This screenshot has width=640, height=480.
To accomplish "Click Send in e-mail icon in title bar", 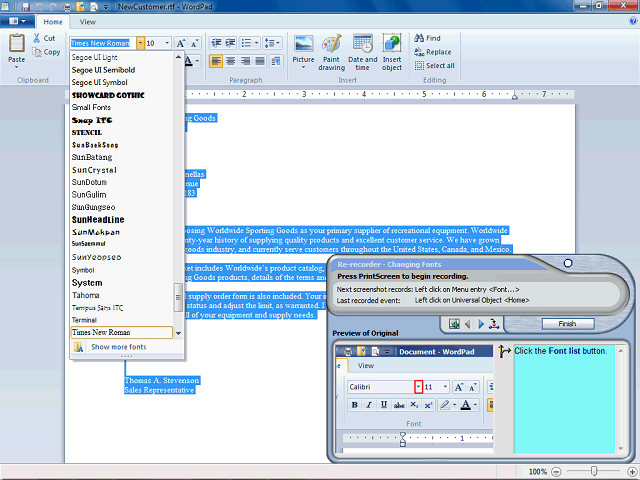I will pyautogui.click(x=80, y=7).
